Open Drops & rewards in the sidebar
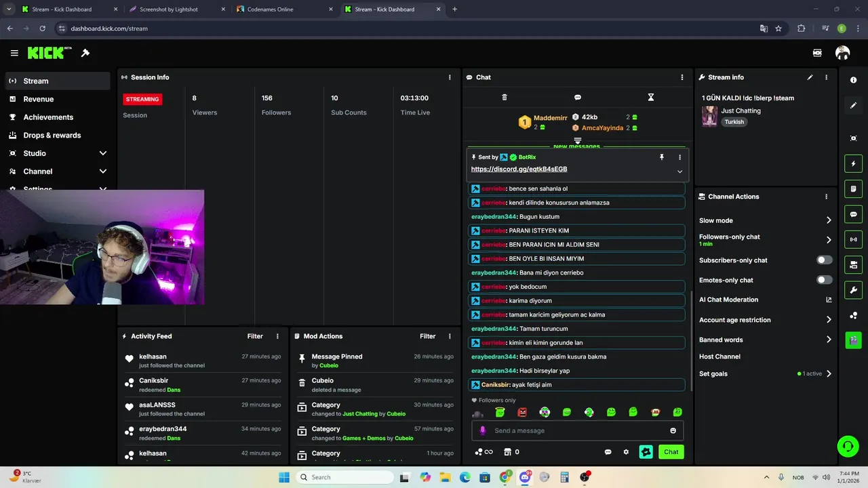Screen dimensions: 868x488 (x=58, y=135)
